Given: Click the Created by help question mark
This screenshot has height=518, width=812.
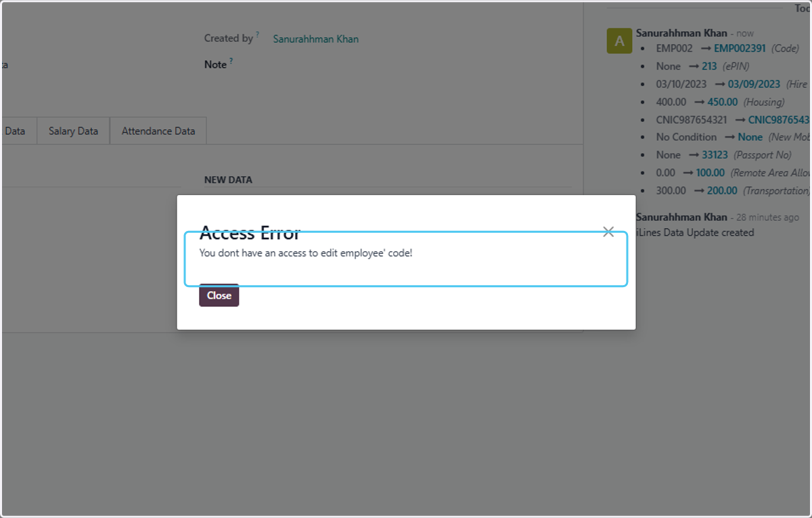Looking at the screenshot, I should (x=258, y=35).
